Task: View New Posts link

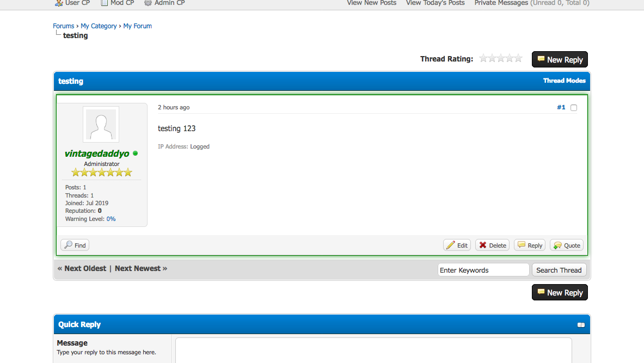Action: [x=372, y=3]
